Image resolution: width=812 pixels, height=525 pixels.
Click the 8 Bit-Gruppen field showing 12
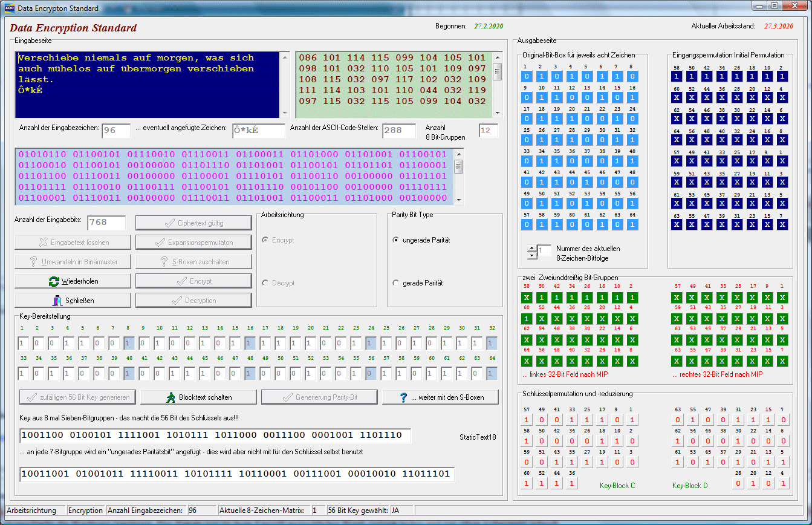(489, 131)
